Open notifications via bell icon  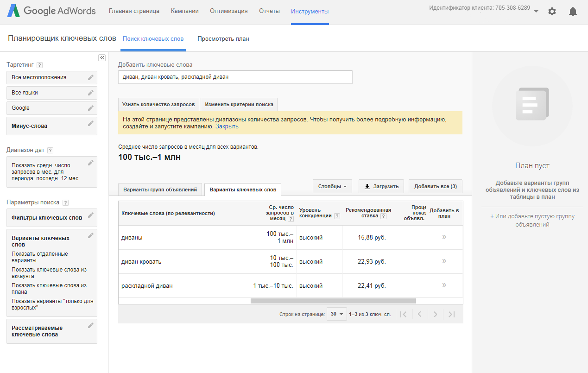click(x=573, y=12)
